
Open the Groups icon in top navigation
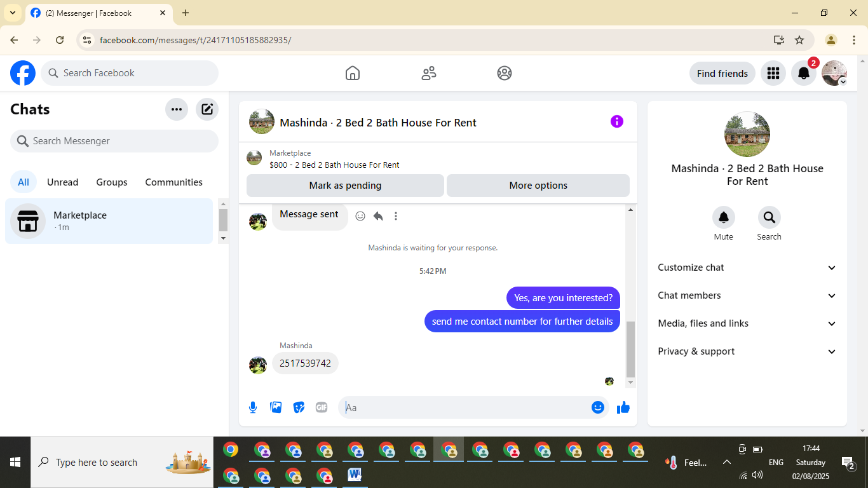505,73
